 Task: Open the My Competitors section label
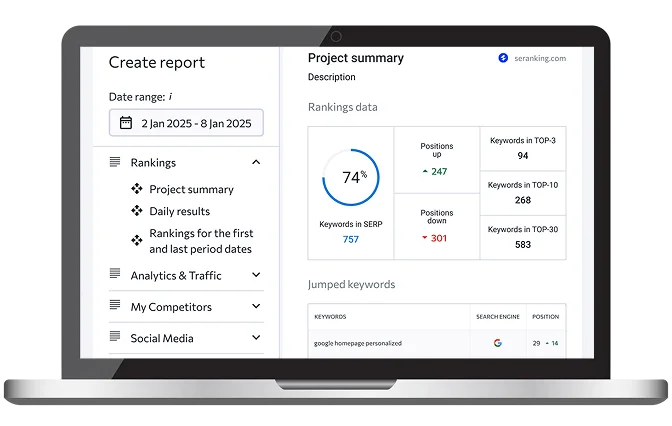pos(171,307)
